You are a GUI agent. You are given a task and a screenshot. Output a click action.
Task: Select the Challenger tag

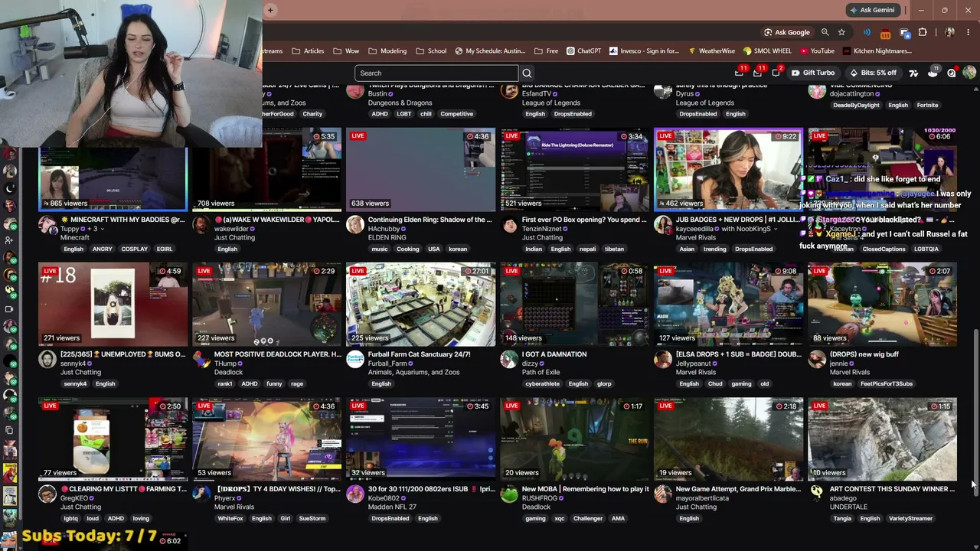coord(588,518)
